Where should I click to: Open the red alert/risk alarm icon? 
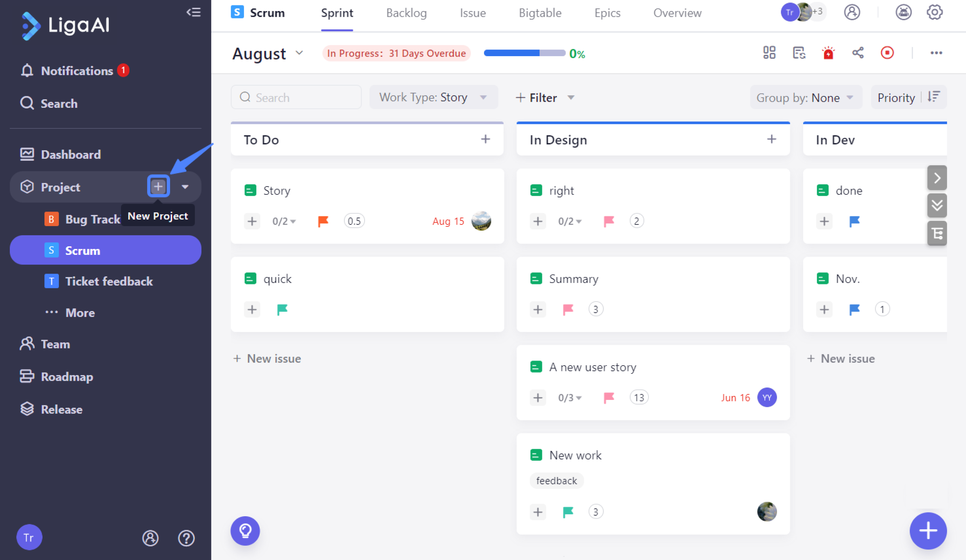pyautogui.click(x=828, y=53)
